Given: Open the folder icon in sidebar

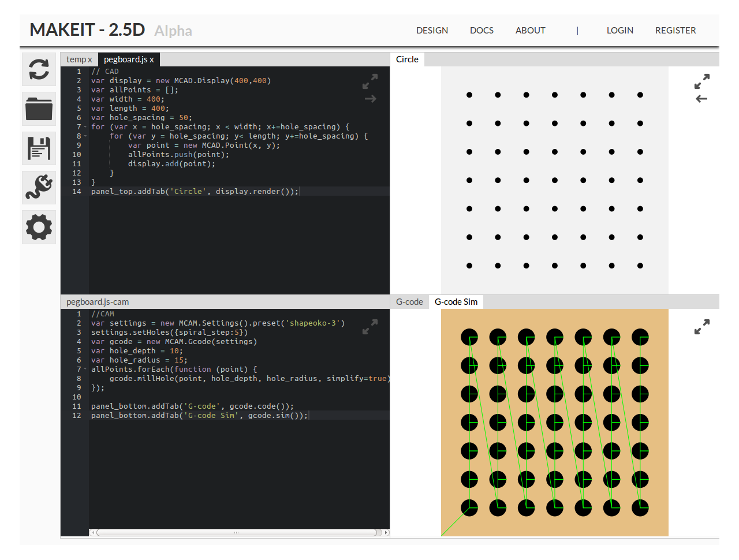Looking at the screenshot, I should coord(39,109).
